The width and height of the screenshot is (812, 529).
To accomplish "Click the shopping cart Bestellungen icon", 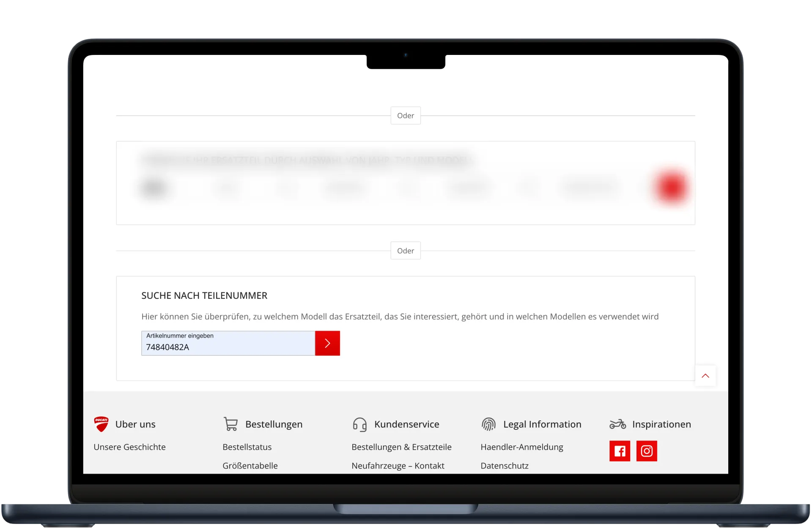I will 230,424.
